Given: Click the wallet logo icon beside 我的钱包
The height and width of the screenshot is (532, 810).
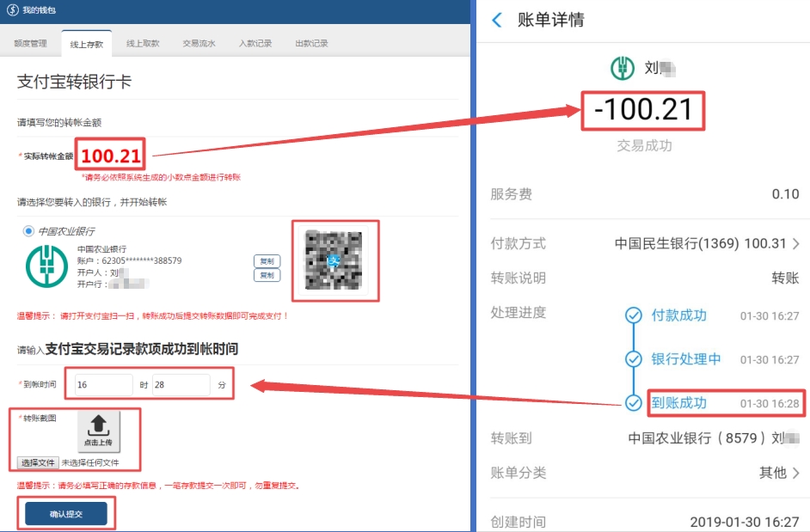Looking at the screenshot, I should pos(12,9).
